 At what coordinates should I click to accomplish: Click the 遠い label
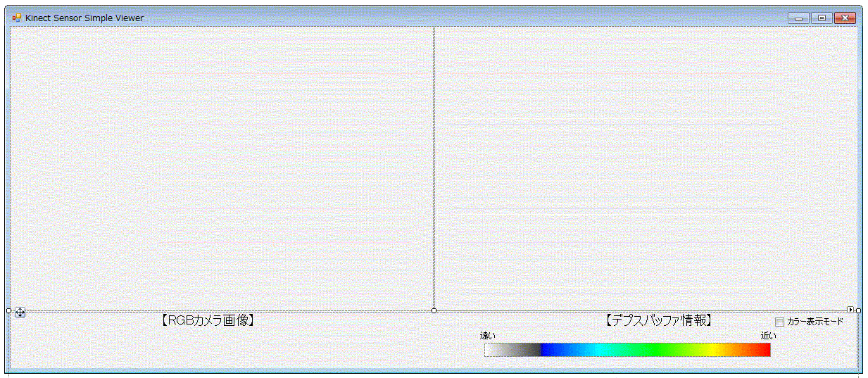(488, 336)
